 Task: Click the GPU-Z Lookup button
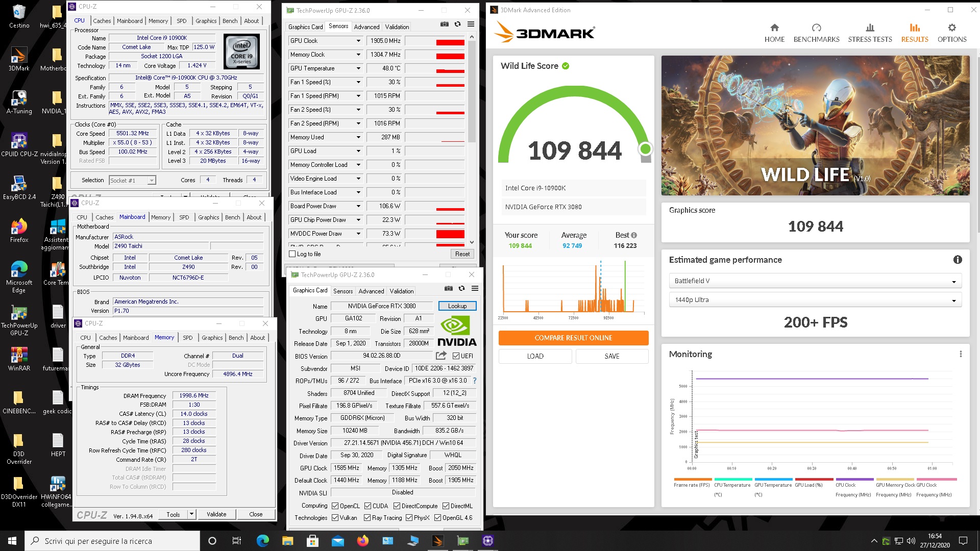click(x=457, y=306)
